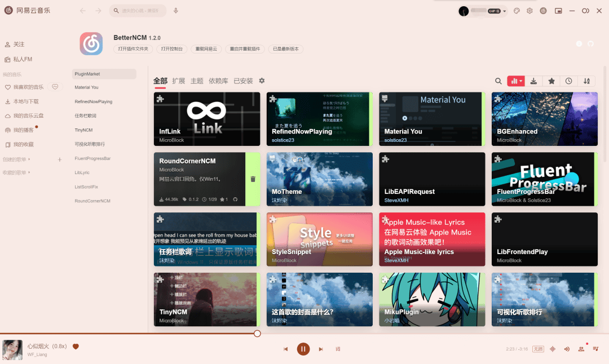Open the BGEnhanced plugin card
This screenshot has height=364, width=609.
click(545, 119)
